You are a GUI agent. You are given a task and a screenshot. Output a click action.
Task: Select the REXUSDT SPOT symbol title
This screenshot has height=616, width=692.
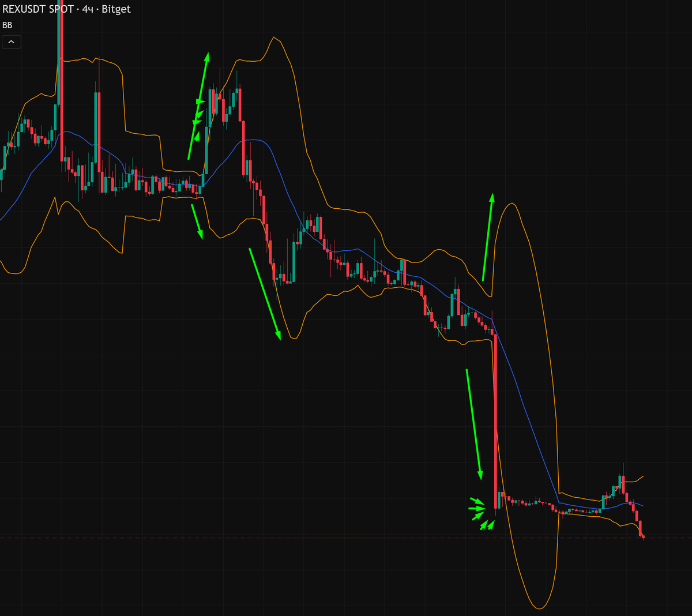pyautogui.click(x=38, y=9)
